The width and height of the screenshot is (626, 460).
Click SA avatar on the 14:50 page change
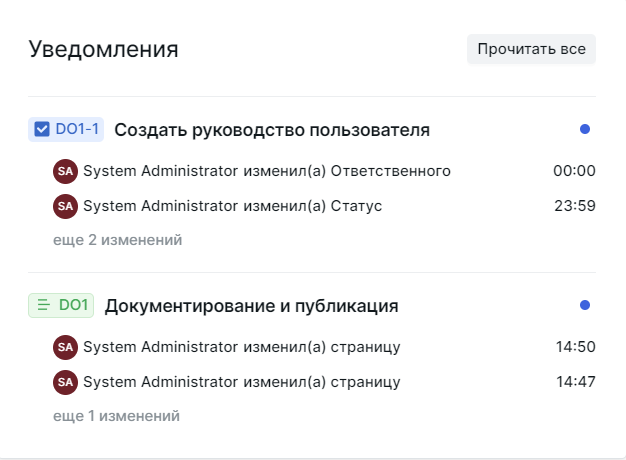point(65,347)
